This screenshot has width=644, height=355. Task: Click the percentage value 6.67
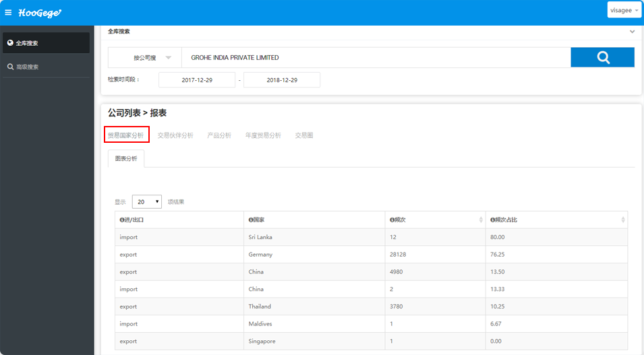(496, 324)
